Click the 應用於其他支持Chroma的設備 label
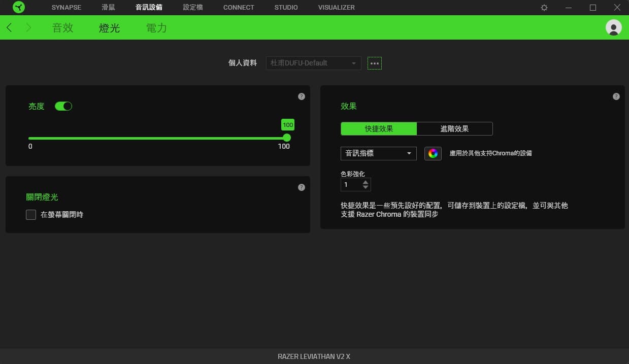 (x=491, y=153)
